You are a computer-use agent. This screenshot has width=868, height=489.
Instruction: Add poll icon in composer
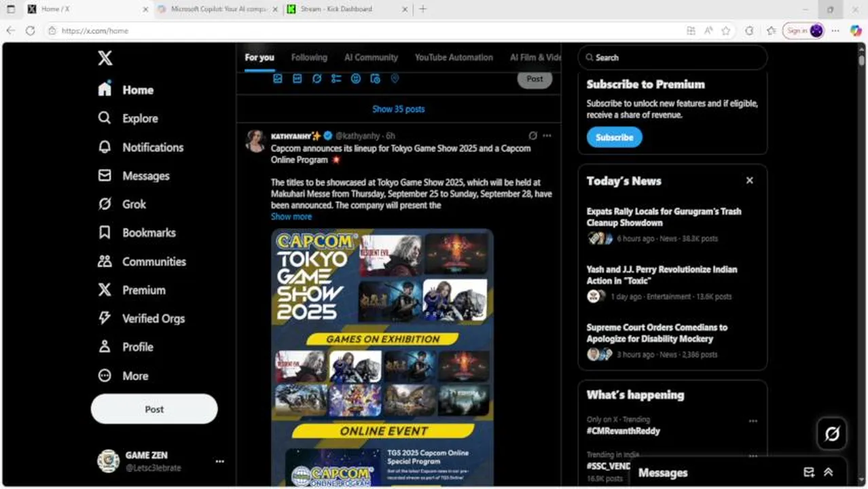pos(336,79)
